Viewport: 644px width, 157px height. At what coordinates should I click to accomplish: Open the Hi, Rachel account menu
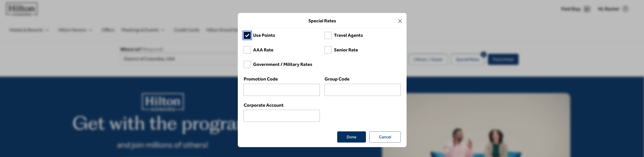(613, 9)
